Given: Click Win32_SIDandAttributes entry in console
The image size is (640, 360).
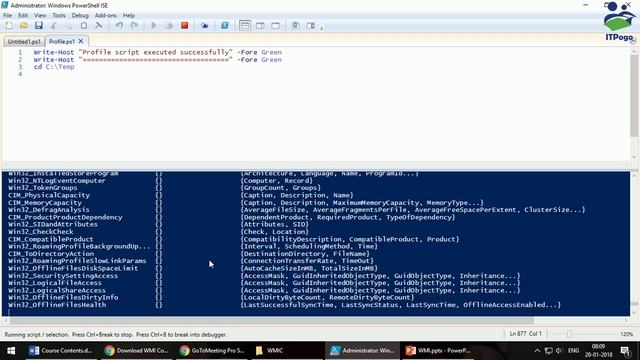Looking at the screenshot, I should coord(53,224).
